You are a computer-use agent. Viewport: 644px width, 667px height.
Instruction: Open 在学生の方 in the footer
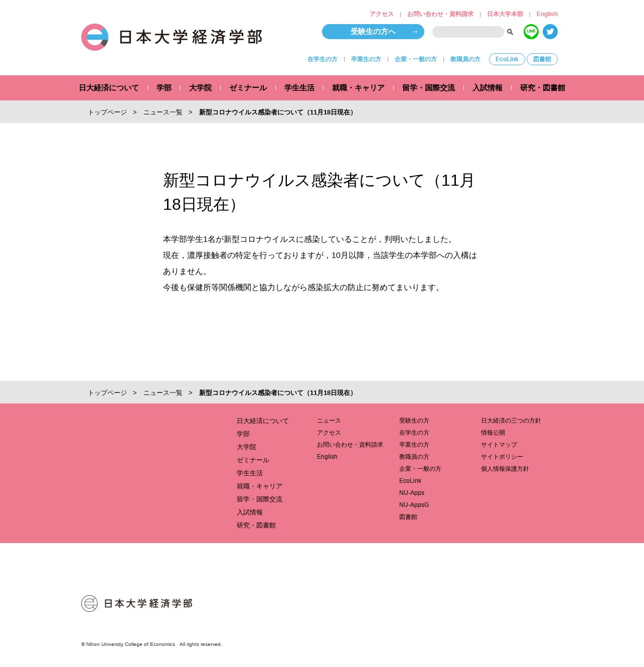pos(414,433)
